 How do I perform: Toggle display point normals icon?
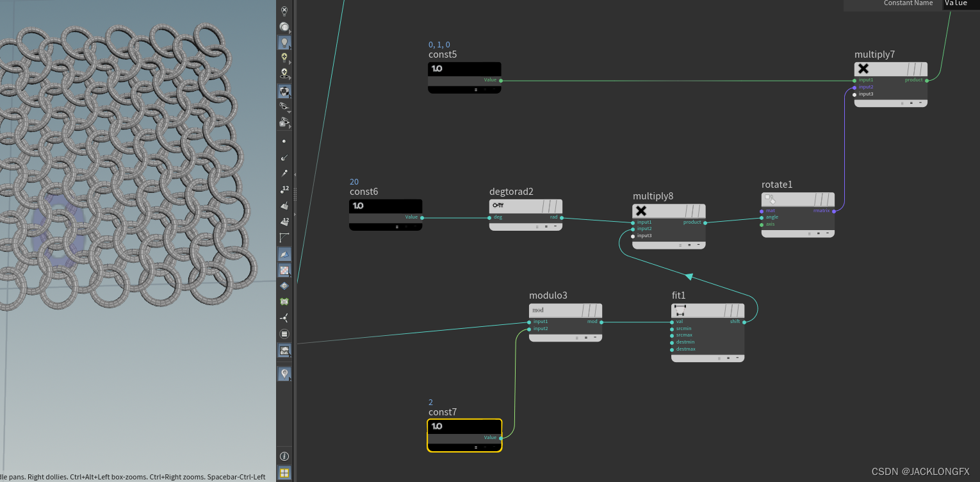[284, 157]
